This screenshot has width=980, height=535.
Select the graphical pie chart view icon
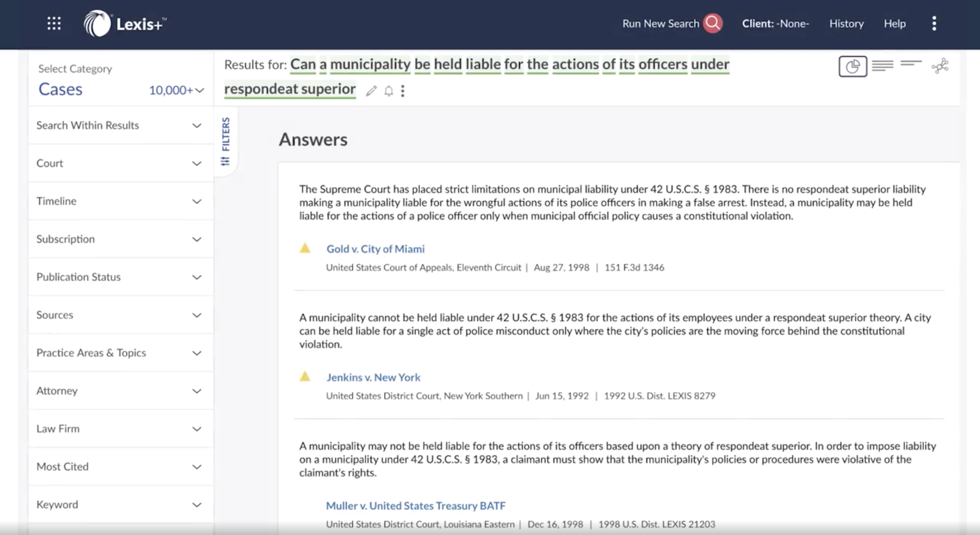pyautogui.click(x=853, y=66)
